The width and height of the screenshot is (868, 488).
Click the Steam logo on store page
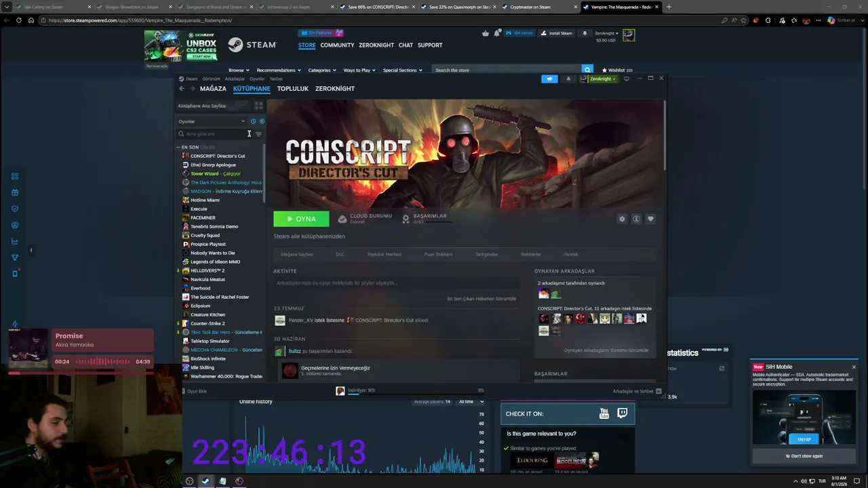252,45
